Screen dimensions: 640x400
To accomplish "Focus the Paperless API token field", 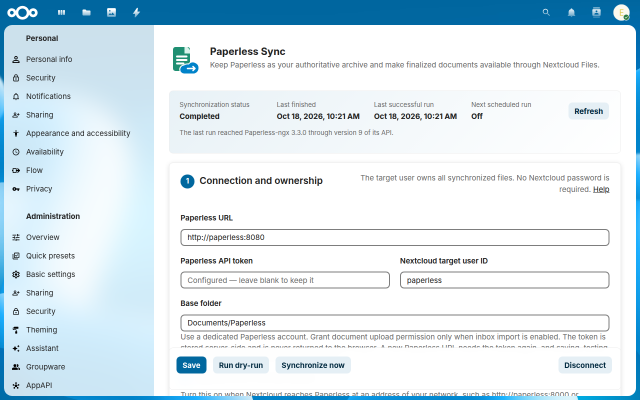I will [285, 280].
